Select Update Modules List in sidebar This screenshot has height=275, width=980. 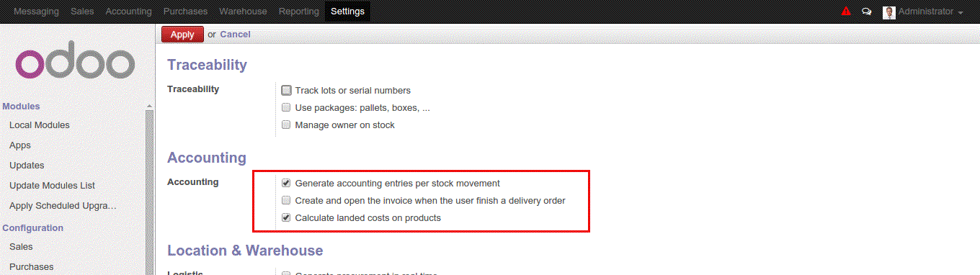tap(53, 186)
